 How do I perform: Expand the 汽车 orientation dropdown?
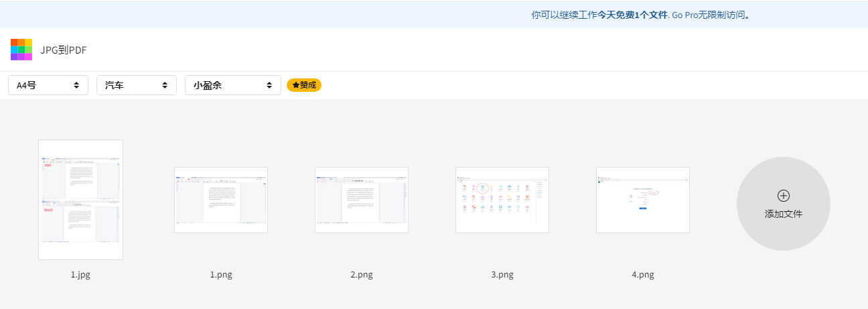(x=137, y=85)
